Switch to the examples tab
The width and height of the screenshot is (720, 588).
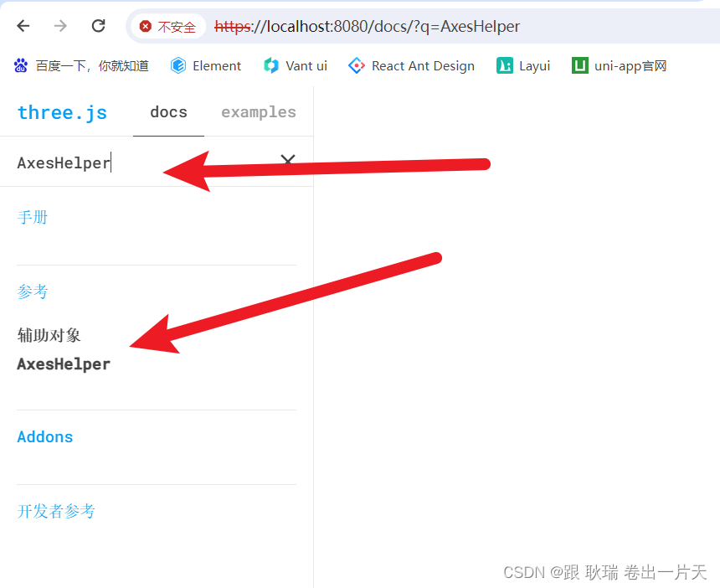pos(258,111)
